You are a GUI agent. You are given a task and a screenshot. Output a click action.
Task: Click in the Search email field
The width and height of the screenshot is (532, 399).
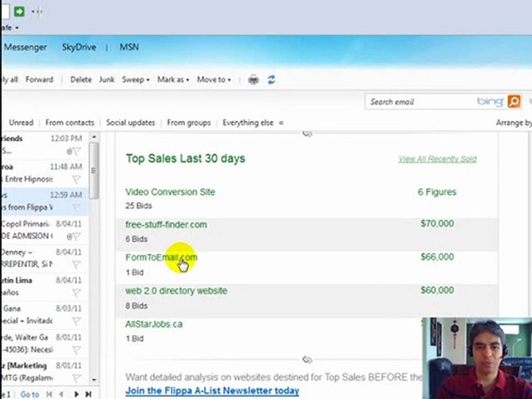(421, 102)
